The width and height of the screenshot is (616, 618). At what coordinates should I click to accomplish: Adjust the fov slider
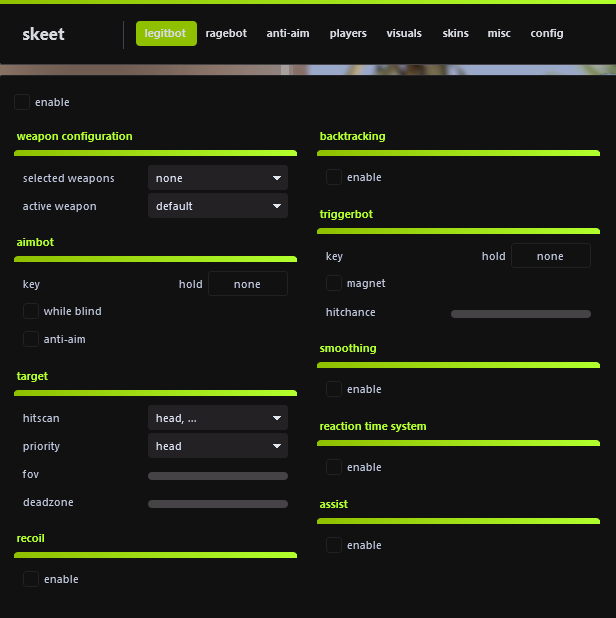218,476
